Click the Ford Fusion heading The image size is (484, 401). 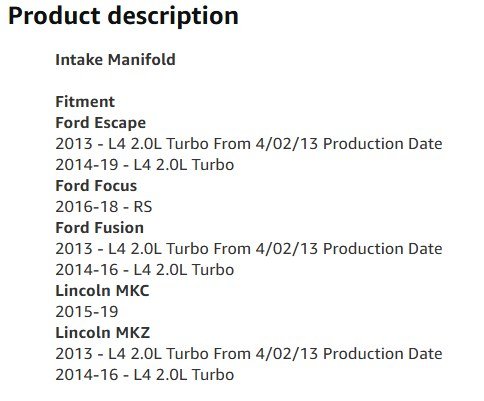pyautogui.click(x=100, y=228)
